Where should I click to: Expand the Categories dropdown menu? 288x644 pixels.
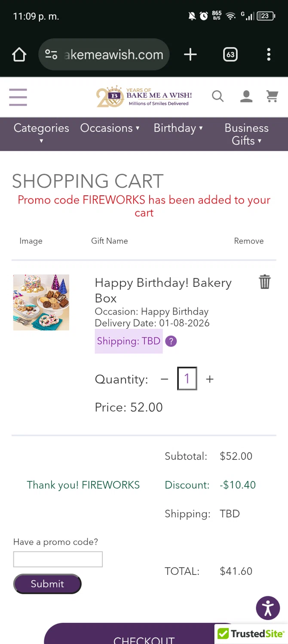tap(41, 134)
